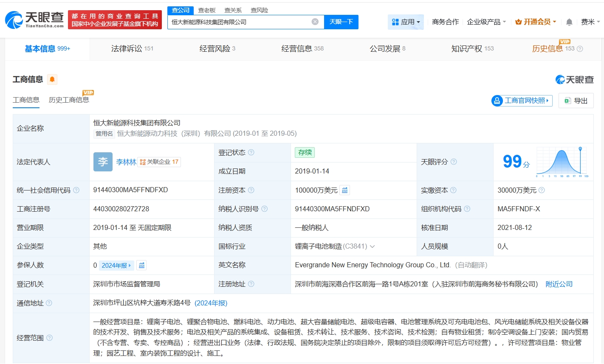Click the orange alert bell beside 工商信息
The image size is (604, 364).
pos(52,79)
